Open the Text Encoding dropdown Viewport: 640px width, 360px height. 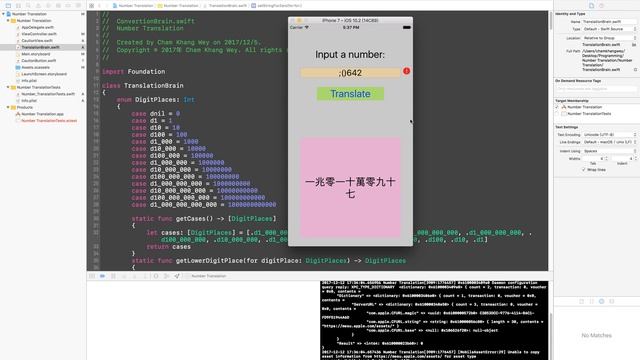[609, 135]
